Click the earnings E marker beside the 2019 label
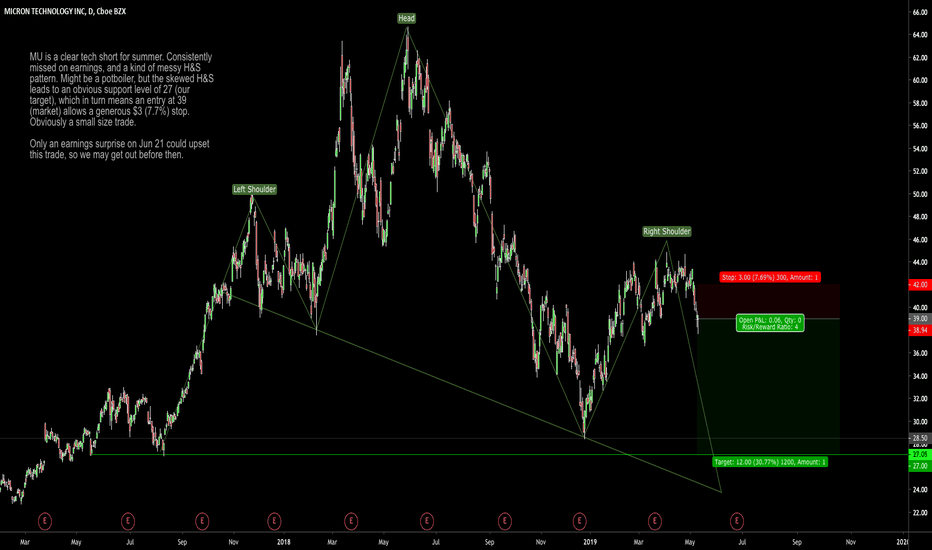Image resolution: width=932 pixels, height=550 pixels. 580,521
